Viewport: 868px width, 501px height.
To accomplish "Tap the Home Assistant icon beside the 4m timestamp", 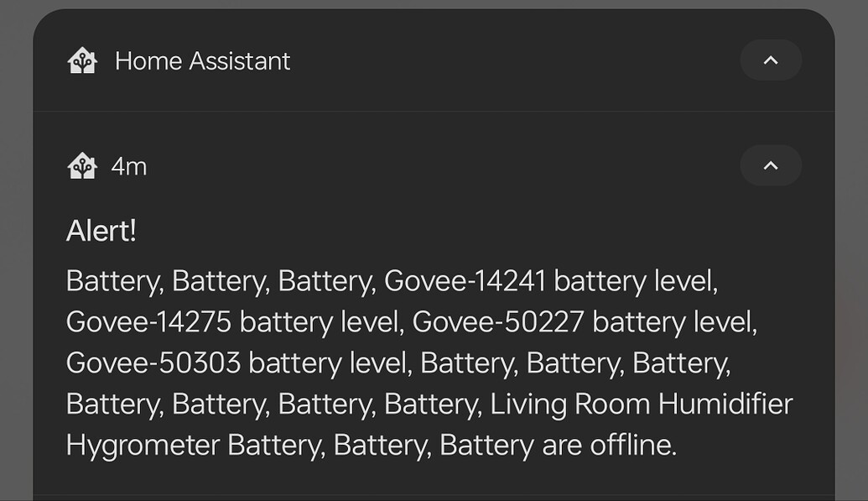I will tap(81, 165).
